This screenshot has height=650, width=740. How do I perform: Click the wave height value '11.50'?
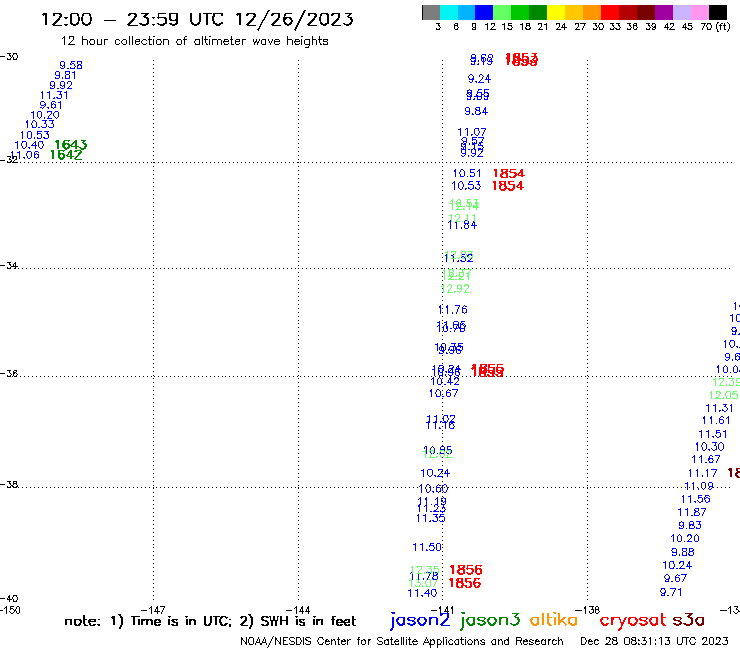(x=427, y=548)
